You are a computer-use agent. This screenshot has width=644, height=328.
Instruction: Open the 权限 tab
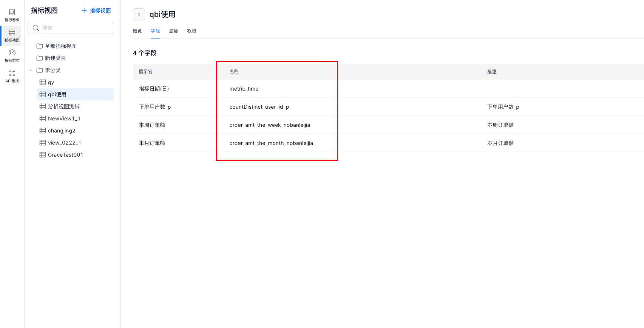(x=192, y=31)
